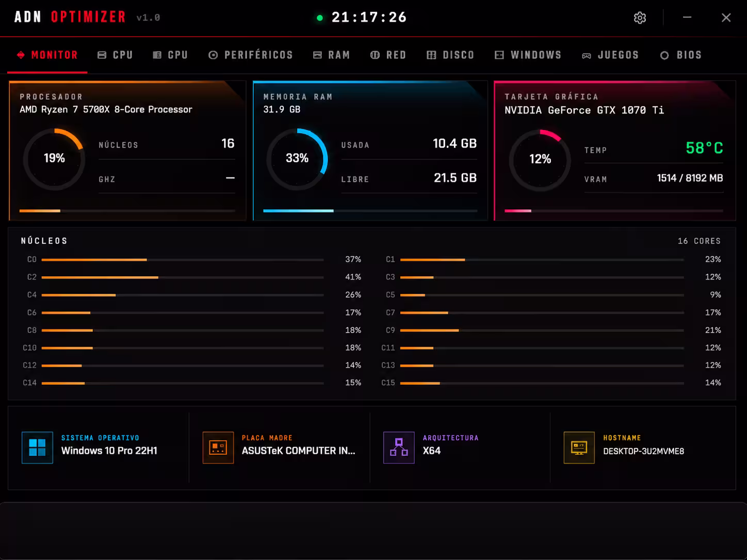Viewport: 747px width, 560px height.
Task: Click the "TARJETA GRÁFICA" card heading
Action: [x=551, y=97]
